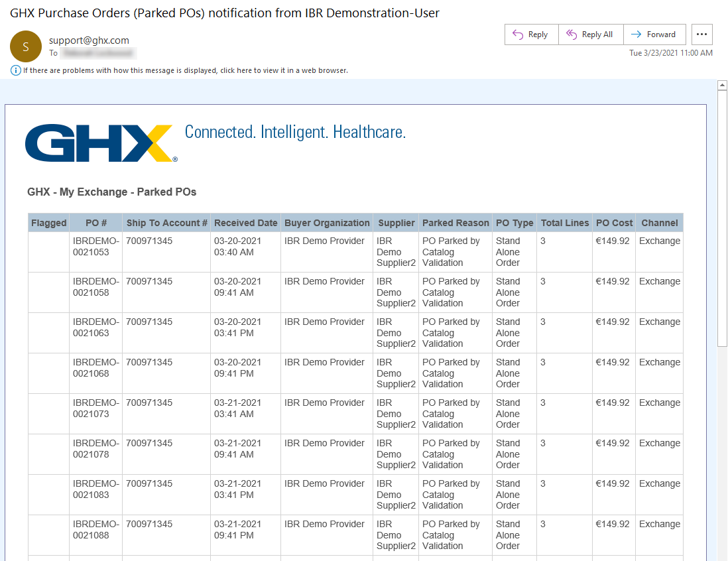
Task: Click the sender avatar with letter S
Action: (x=26, y=46)
